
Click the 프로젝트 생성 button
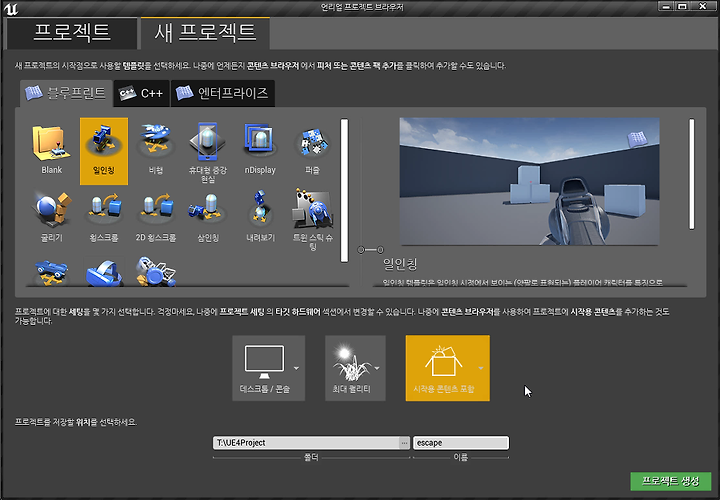click(670, 481)
